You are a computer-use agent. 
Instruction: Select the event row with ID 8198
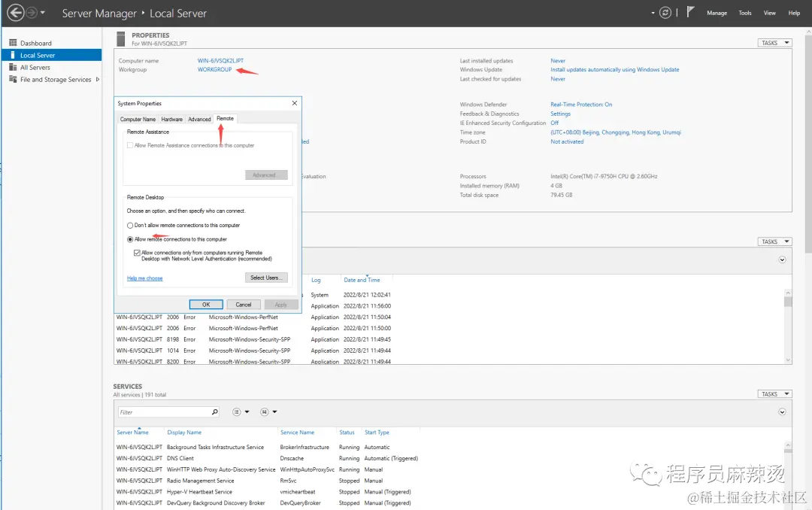tap(254, 339)
